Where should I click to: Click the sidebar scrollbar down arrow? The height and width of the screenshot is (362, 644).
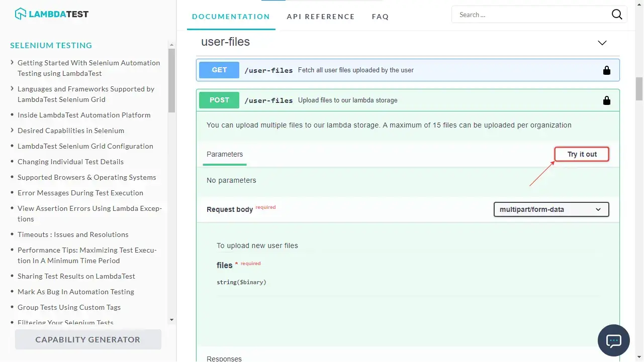171,319
